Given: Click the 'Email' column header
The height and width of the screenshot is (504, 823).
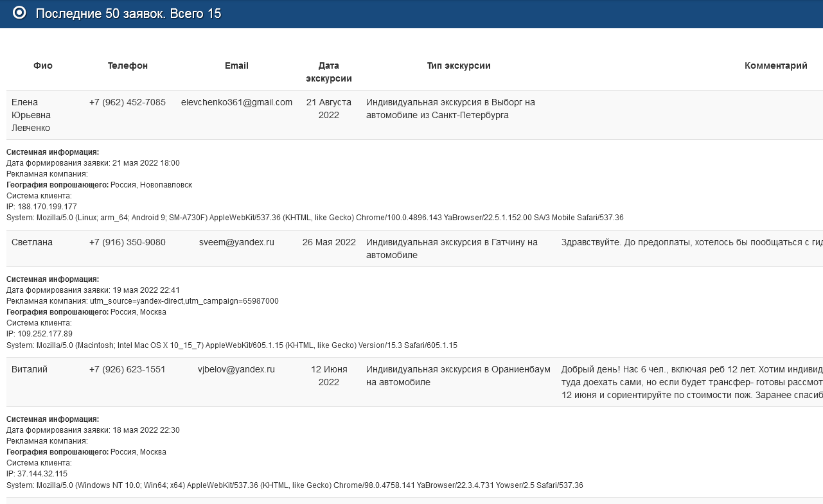Looking at the screenshot, I should [x=236, y=65].
